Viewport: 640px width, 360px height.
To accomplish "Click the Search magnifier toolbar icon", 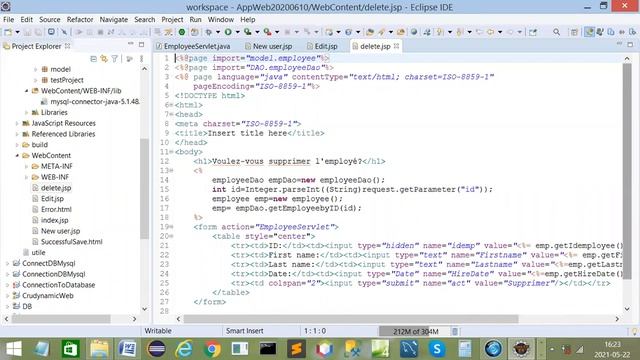I will 556,32.
